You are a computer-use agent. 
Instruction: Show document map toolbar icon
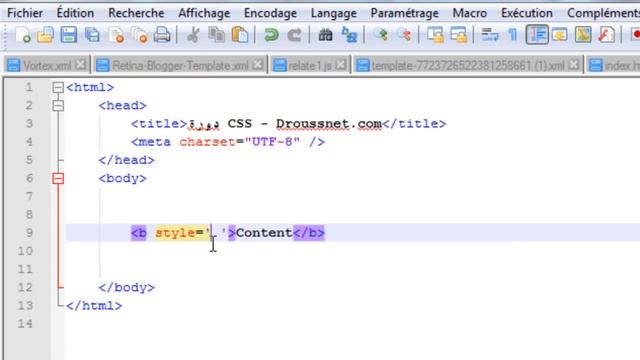[x=583, y=35]
